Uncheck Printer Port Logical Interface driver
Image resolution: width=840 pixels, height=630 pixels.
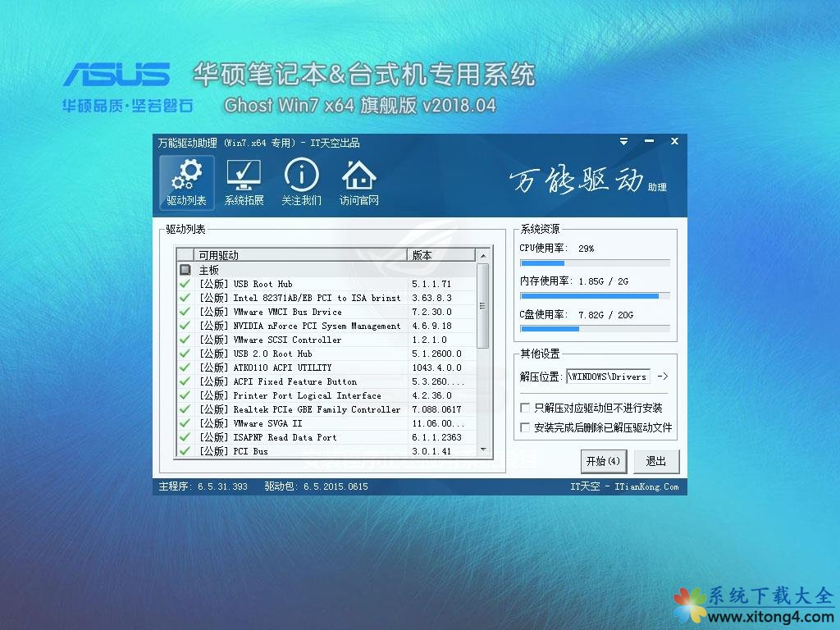point(185,395)
